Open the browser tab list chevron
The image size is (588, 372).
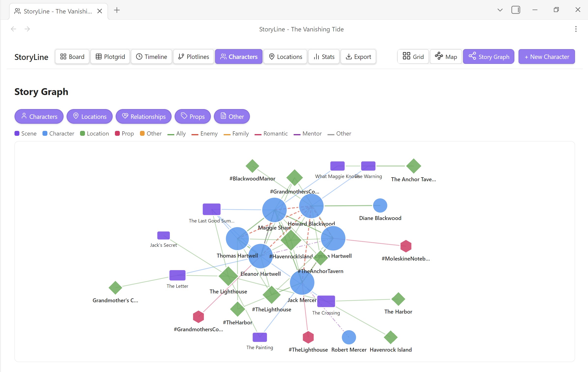(x=500, y=10)
